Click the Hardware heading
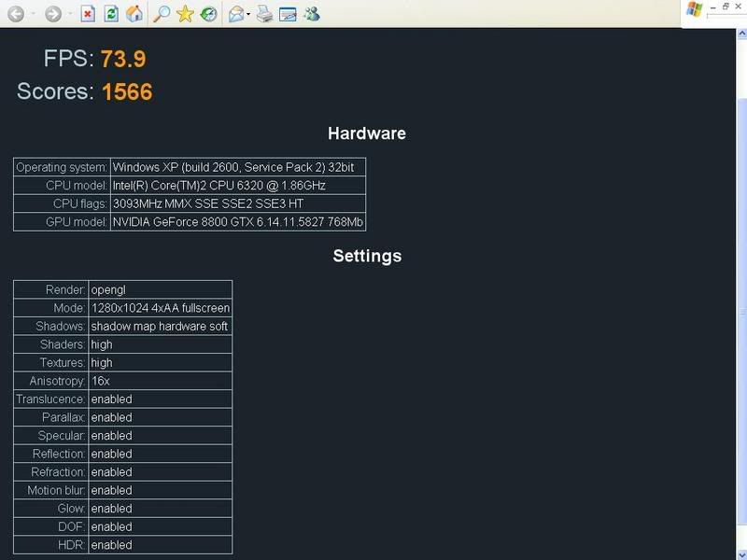The image size is (747, 560). tap(367, 133)
